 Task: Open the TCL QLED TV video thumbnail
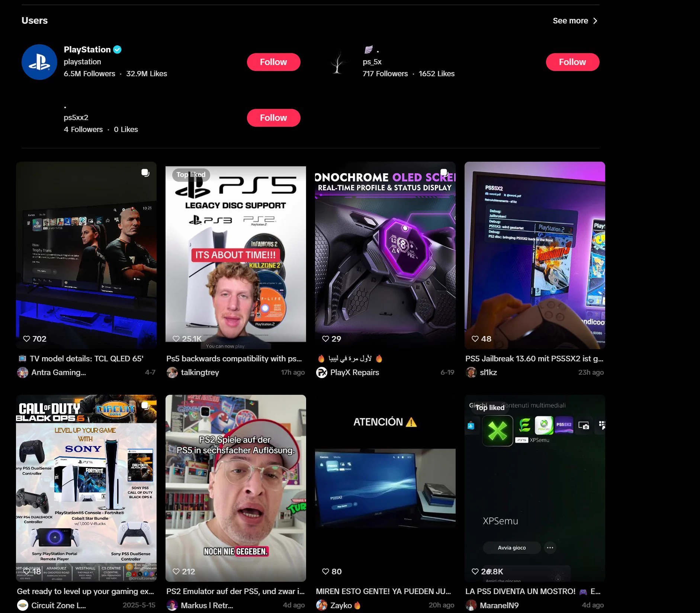(x=86, y=255)
